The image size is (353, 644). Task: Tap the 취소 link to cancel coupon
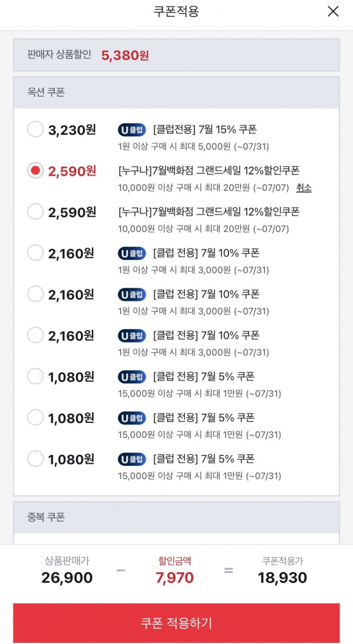click(x=304, y=187)
